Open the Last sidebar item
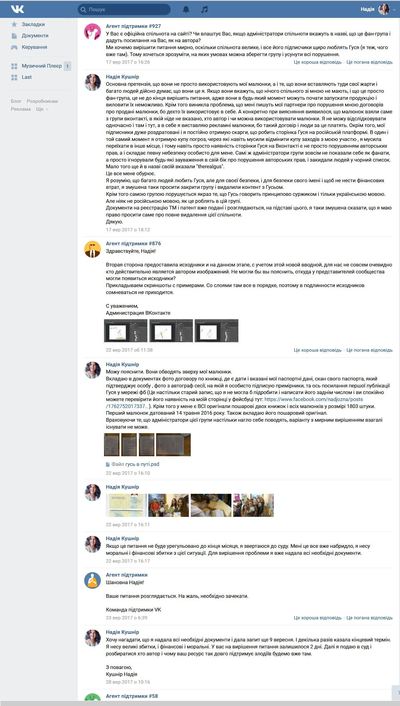This screenshot has height=706, width=400. 27,77
